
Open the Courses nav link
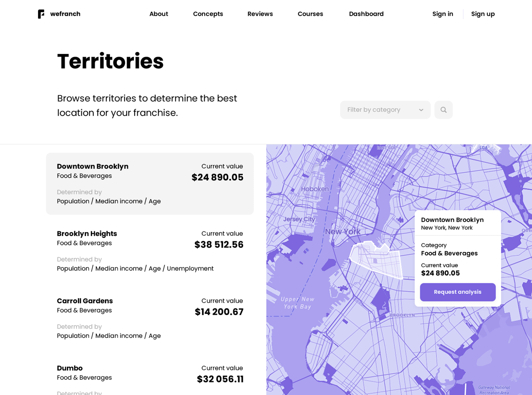point(310,14)
